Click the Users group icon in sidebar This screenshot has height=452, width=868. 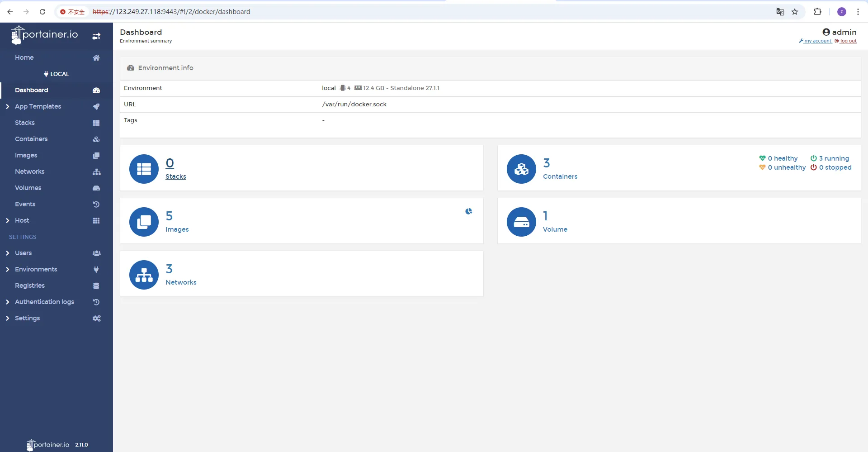[x=96, y=253]
